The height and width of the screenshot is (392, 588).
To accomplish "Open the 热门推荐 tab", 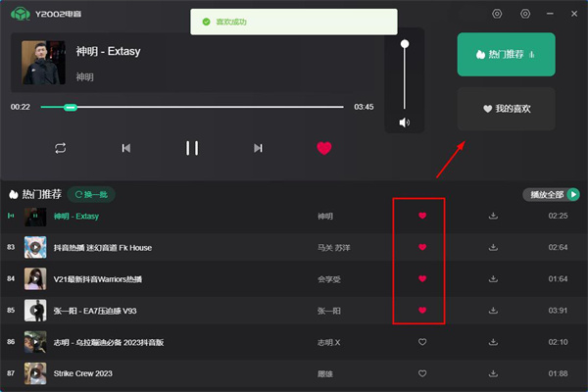I will [x=506, y=55].
